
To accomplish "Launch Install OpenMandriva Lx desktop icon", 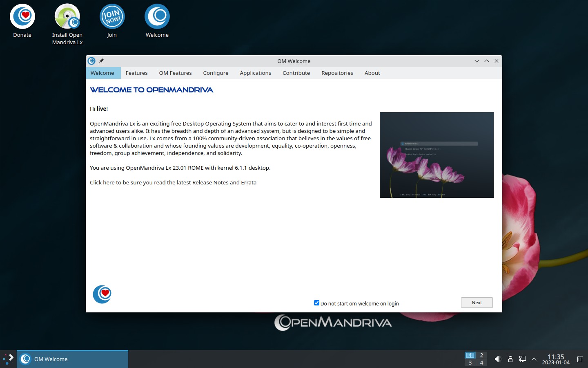I will pyautogui.click(x=67, y=25).
